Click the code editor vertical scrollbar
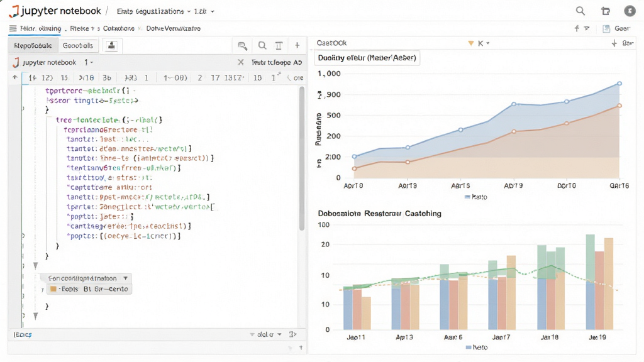 tap(302, 158)
